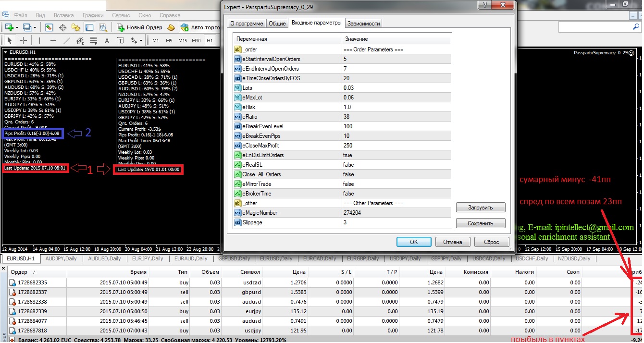
Task: Toggle the Авто-торговля button
Action: click(x=199, y=27)
